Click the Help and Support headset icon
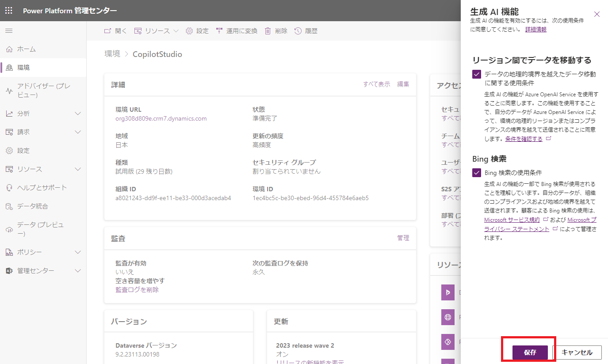608x364 pixels. (x=9, y=188)
